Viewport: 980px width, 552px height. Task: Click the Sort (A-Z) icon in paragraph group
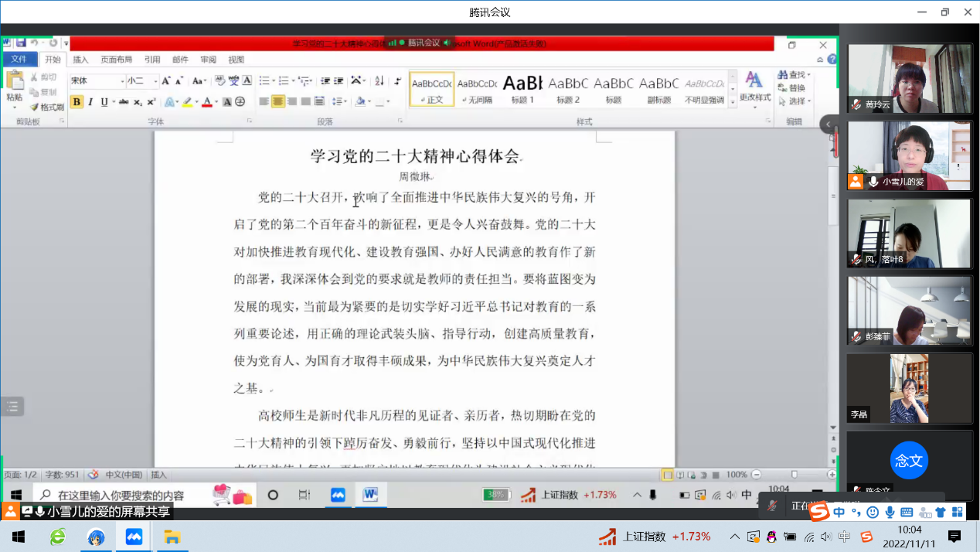379,81
